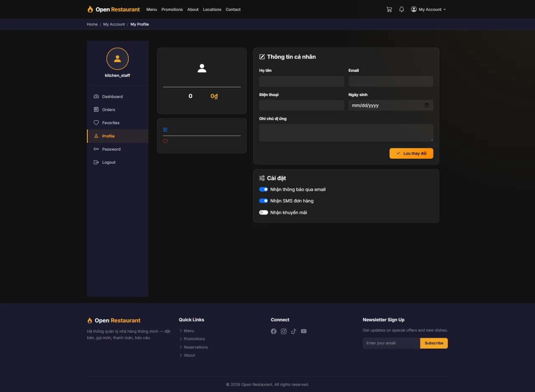This screenshot has height=392, width=535.
Task: Click the blue orders icon in small card
Action: [165, 130]
